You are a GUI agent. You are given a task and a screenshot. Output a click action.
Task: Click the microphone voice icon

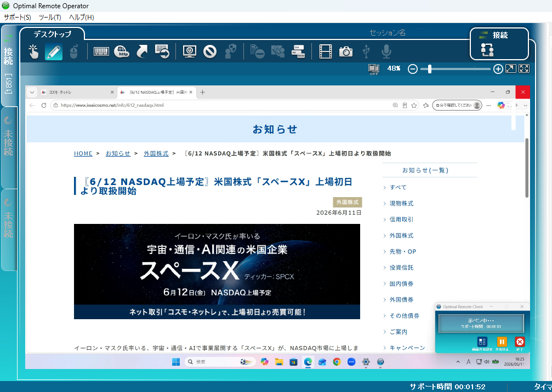coord(386,51)
